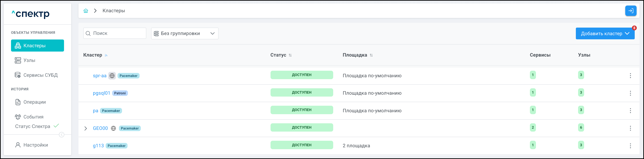Open the pgsql01 cluster link
Screen dimensions: 644x159
101,93
